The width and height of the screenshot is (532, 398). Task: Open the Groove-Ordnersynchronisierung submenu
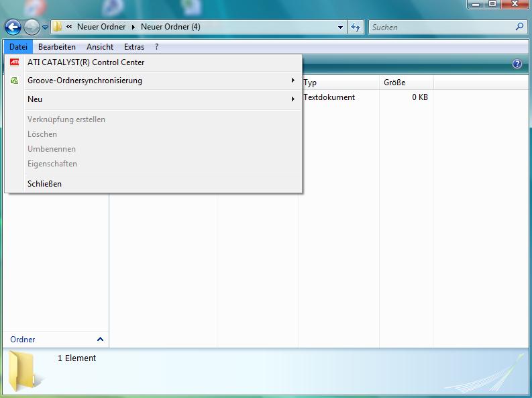point(85,81)
